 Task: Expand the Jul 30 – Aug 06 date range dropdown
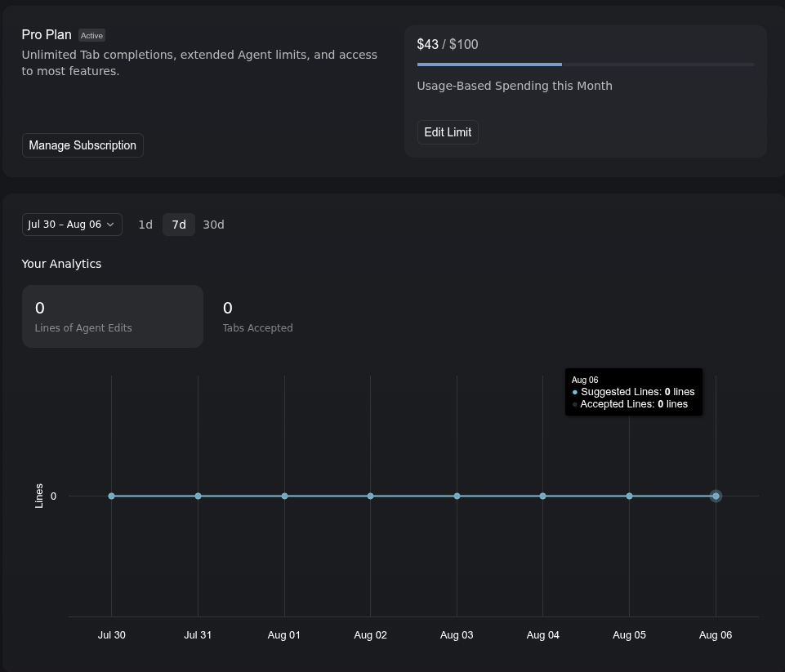(x=72, y=225)
